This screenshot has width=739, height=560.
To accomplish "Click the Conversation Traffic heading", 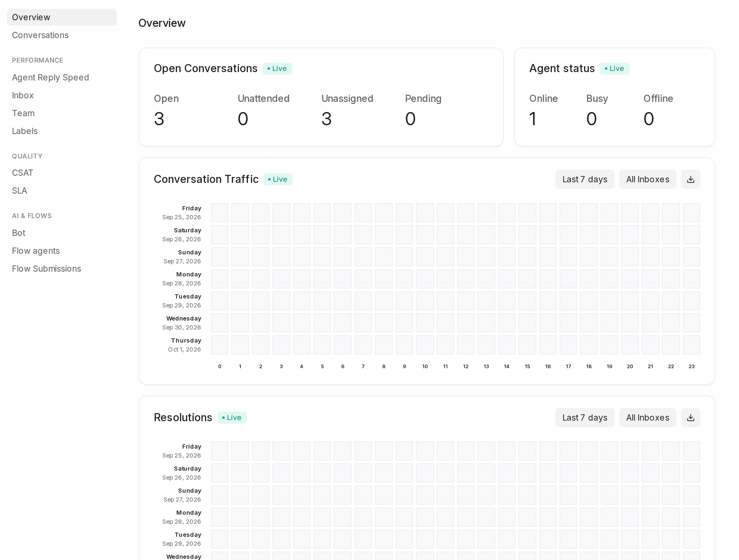I will (206, 179).
